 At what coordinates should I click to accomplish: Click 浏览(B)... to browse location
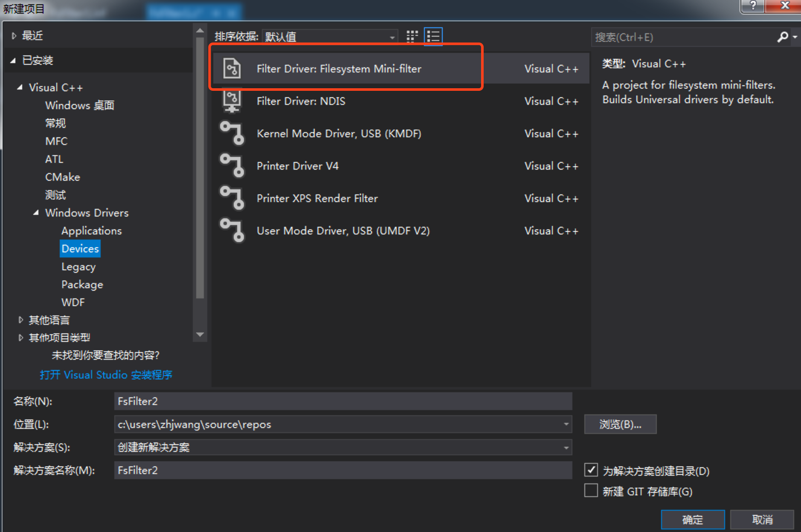click(620, 424)
